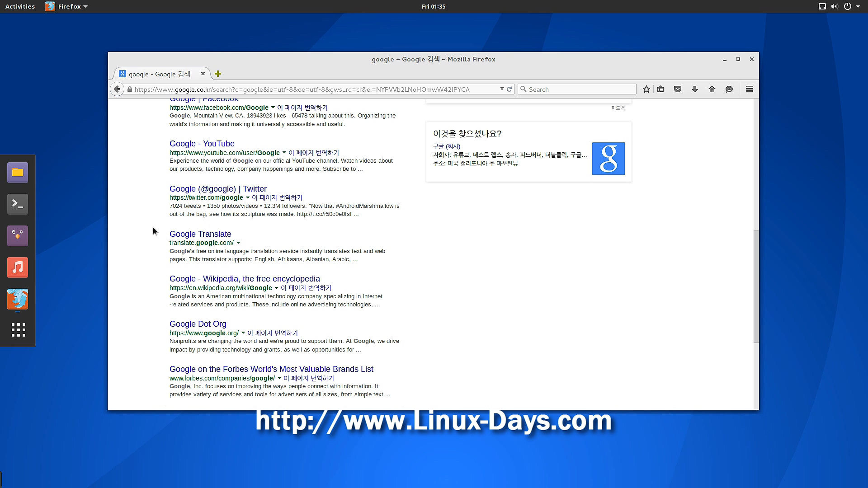Open the Terminal from the dock
Image resolution: width=868 pixels, height=488 pixels.
click(x=18, y=204)
